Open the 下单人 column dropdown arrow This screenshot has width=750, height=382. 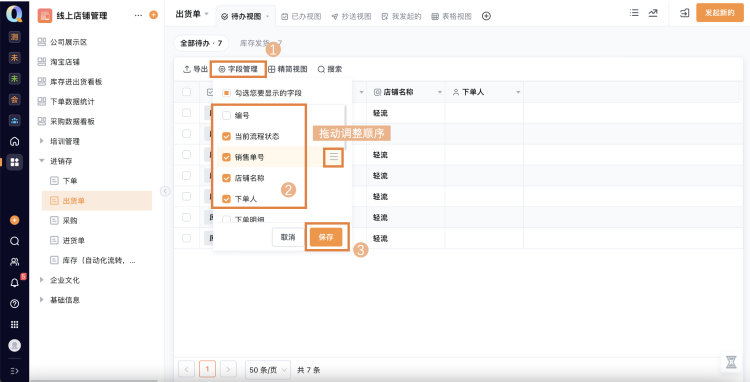[518, 92]
